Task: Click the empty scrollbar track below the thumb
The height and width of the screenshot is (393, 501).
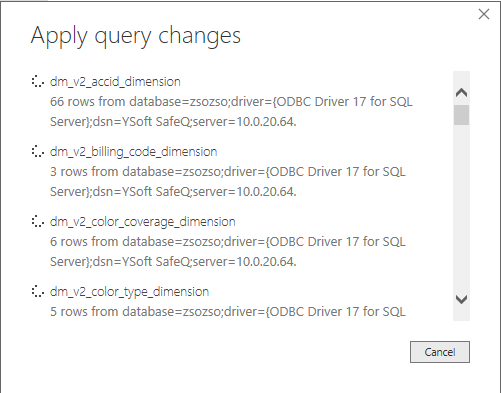Action: (461, 207)
